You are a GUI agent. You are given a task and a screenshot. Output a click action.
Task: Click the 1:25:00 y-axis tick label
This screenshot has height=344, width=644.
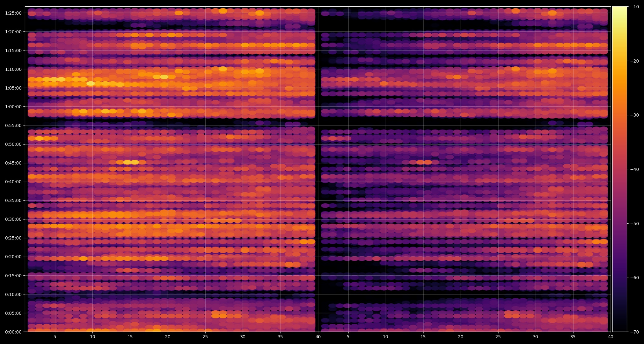pyautogui.click(x=13, y=13)
